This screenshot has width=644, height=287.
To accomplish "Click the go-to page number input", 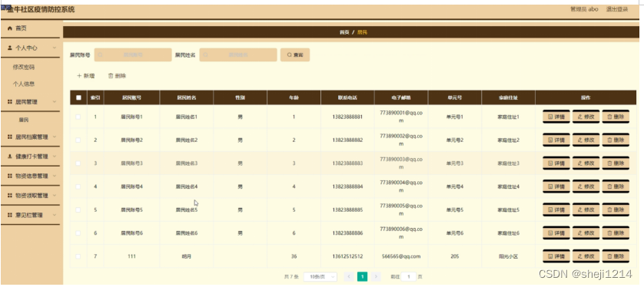I will pyautogui.click(x=409, y=277).
